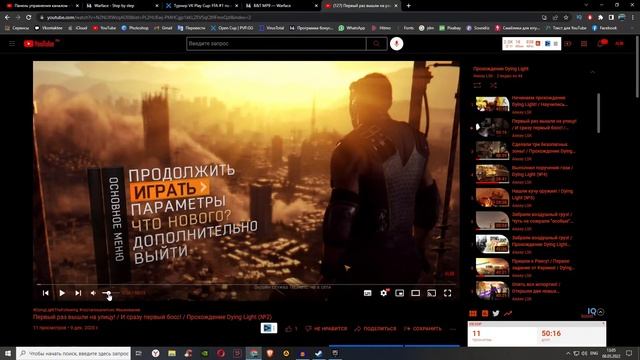The width and height of the screenshot is (640, 360).
Task: Open more actions three-dot menu
Action: pyautogui.click(x=453, y=329)
